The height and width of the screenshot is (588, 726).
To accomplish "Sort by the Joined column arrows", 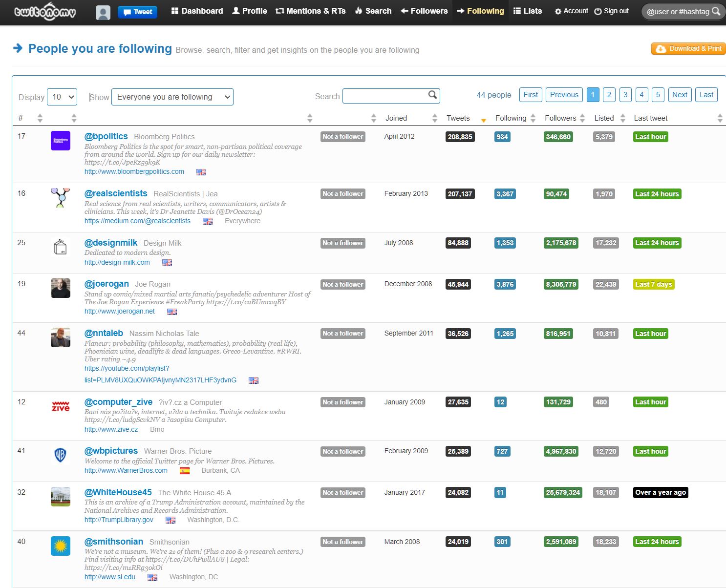I will [434, 118].
